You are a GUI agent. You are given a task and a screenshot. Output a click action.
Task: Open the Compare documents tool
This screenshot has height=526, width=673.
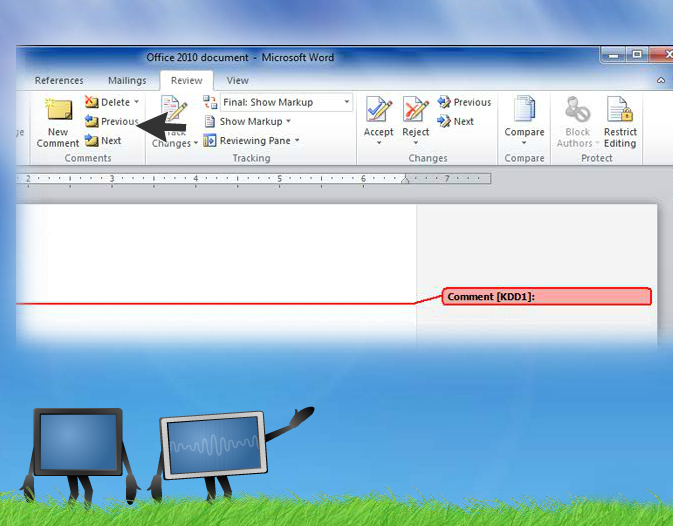coord(524,110)
